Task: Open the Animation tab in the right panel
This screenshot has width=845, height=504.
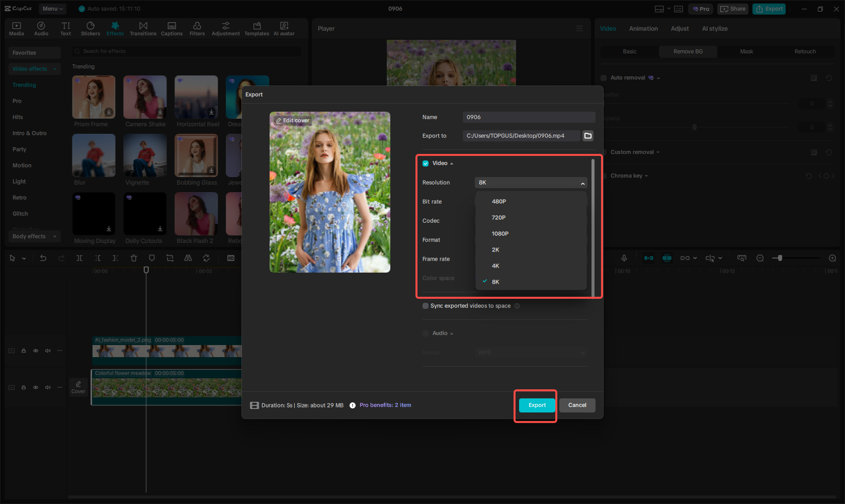Action: click(x=643, y=29)
